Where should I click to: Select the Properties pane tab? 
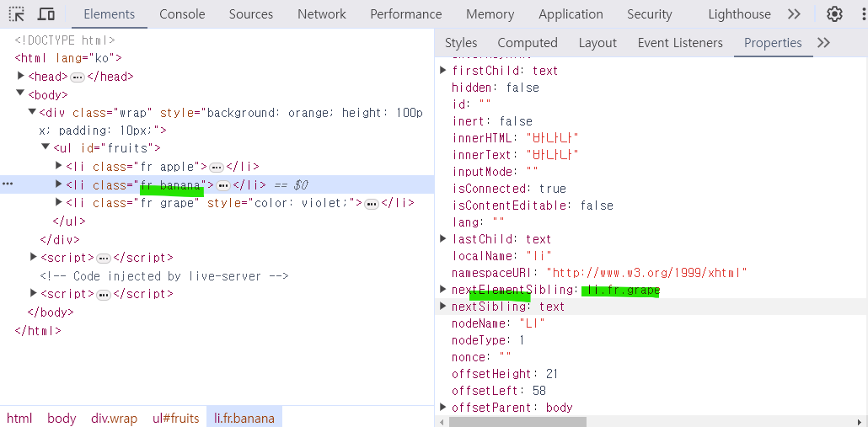[773, 43]
